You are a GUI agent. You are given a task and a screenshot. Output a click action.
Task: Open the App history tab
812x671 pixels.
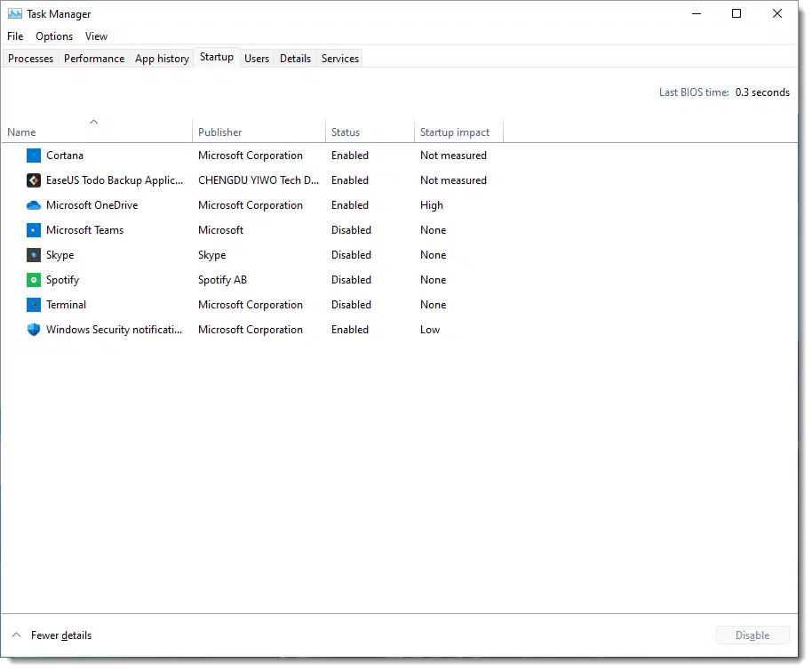pyautogui.click(x=162, y=59)
